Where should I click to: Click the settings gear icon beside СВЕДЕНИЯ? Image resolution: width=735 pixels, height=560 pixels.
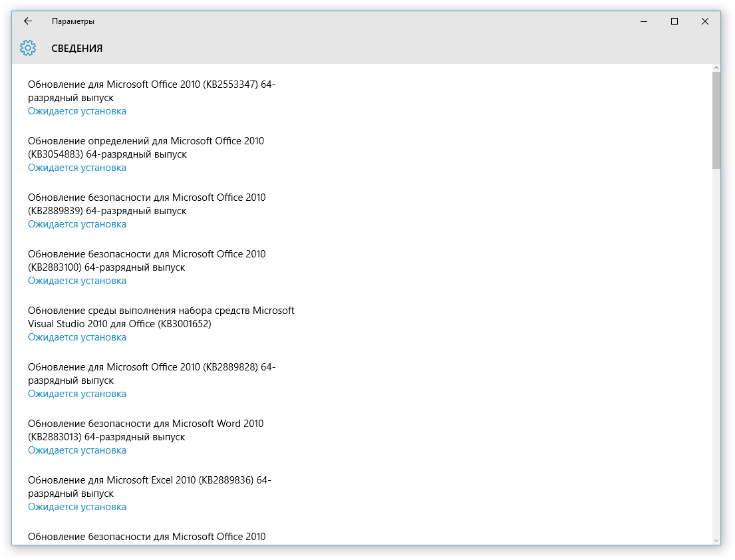[27, 48]
